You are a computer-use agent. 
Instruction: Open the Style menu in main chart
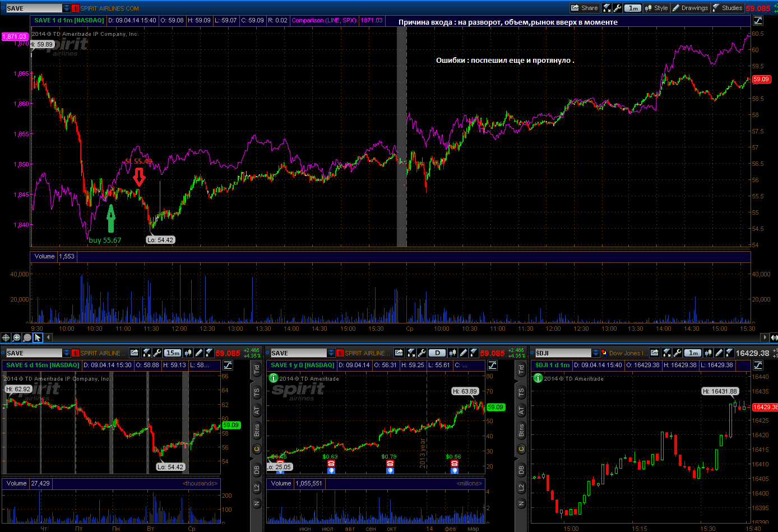(656, 8)
